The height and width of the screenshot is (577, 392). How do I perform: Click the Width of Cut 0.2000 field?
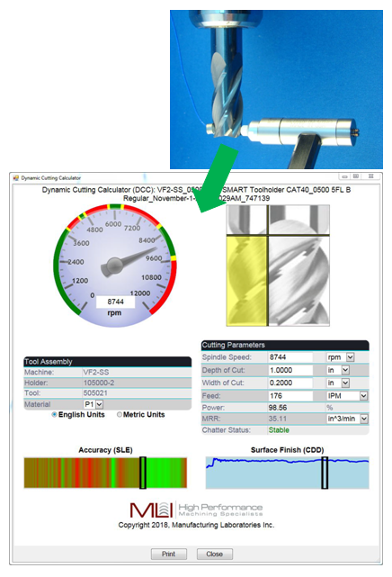(x=290, y=383)
